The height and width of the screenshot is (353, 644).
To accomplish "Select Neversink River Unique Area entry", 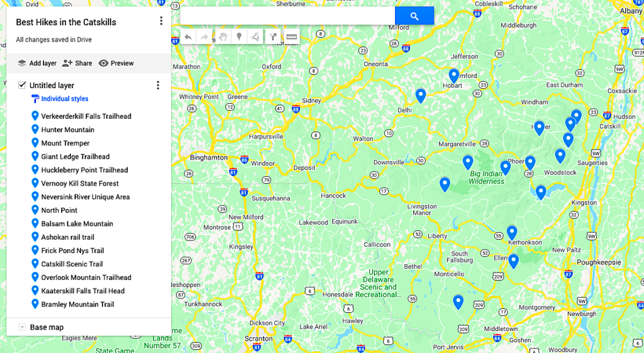I will click(86, 197).
